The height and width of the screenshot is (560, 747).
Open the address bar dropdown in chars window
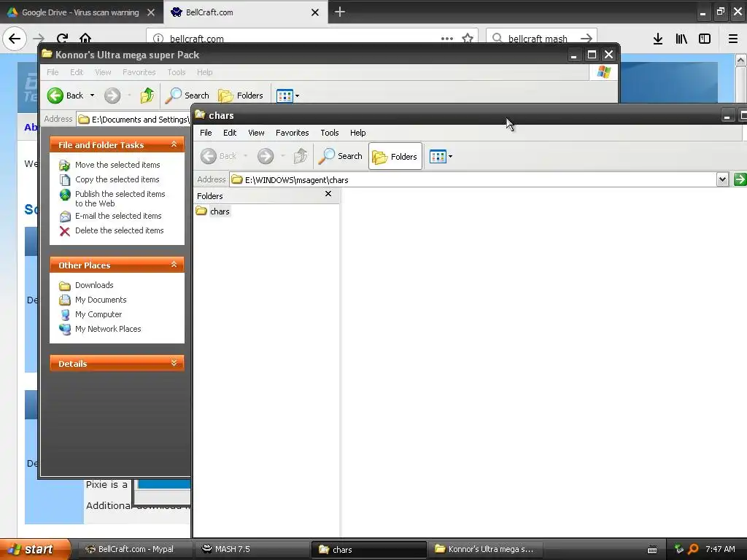coord(722,180)
